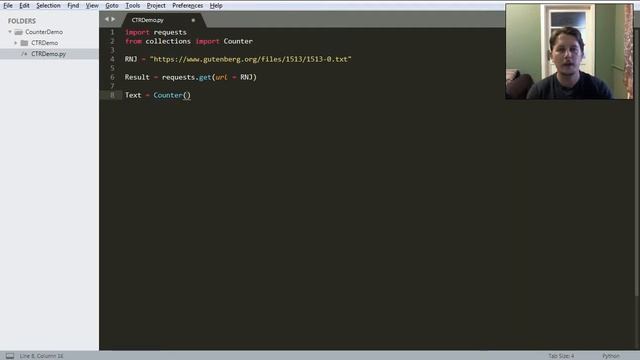Place cursor in the gutenberg URL string
The height and width of the screenshot is (360, 640).
point(250,59)
